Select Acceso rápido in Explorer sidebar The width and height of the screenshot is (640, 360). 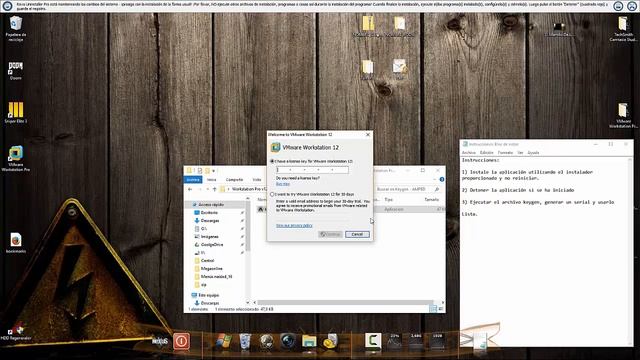(211, 204)
